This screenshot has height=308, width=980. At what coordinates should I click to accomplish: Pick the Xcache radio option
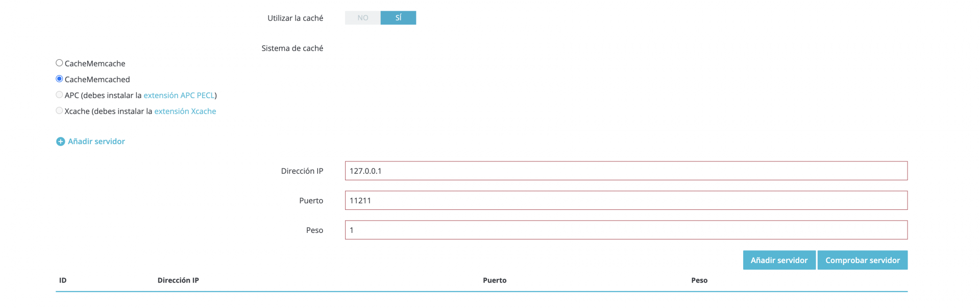pyautogui.click(x=59, y=110)
